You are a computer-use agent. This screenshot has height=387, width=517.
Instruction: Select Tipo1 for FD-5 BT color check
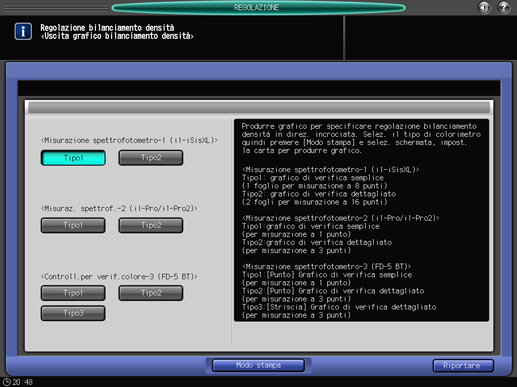click(x=73, y=293)
